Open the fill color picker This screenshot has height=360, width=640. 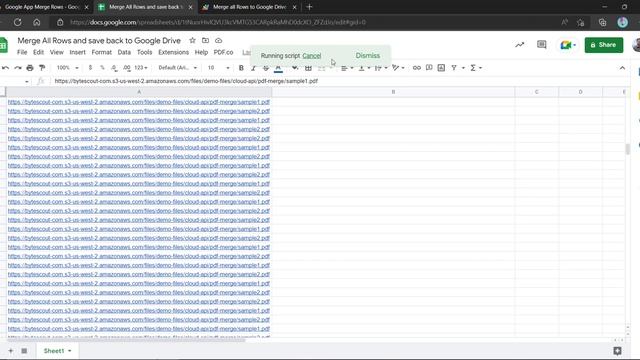[x=294, y=68]
